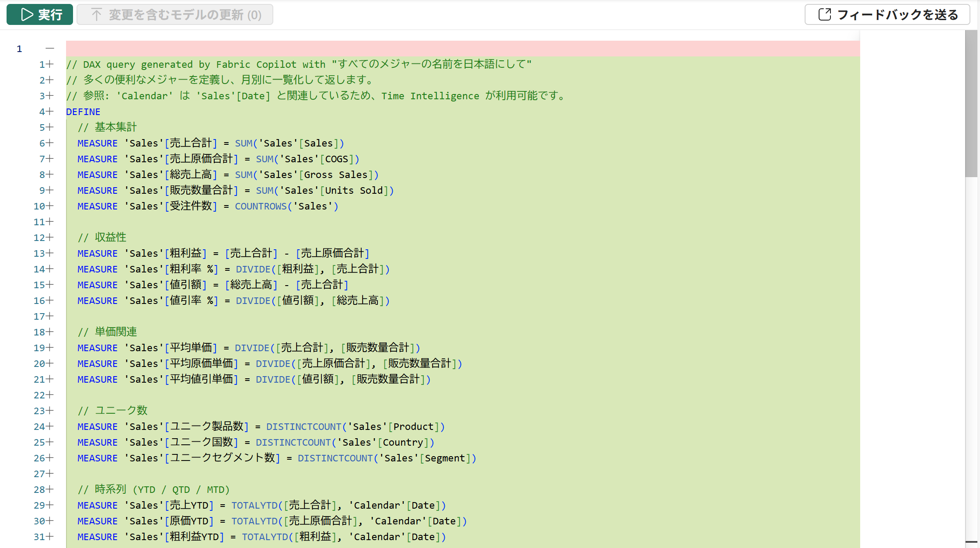Click the [Segment] column in ユニークセグメント数 measure
Image resolution: width=980 pixels, height=548 pixels.
(445, 458)
